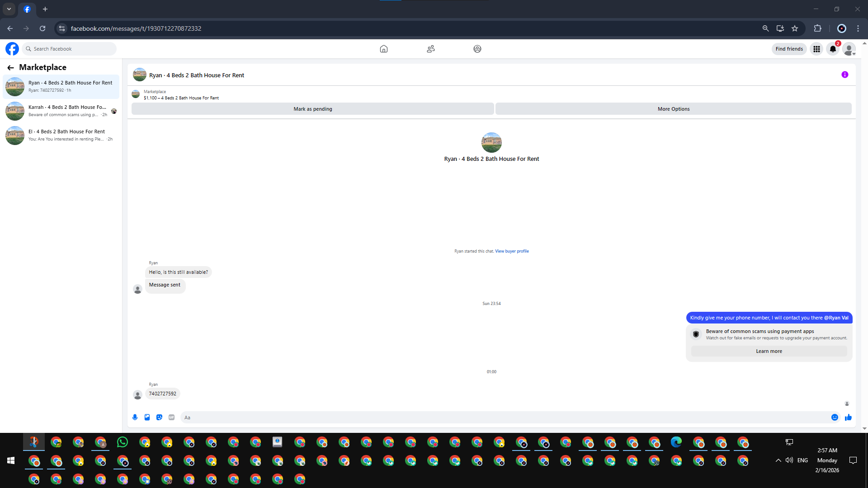Switch to the Friends tab

(x=430, y=49)
